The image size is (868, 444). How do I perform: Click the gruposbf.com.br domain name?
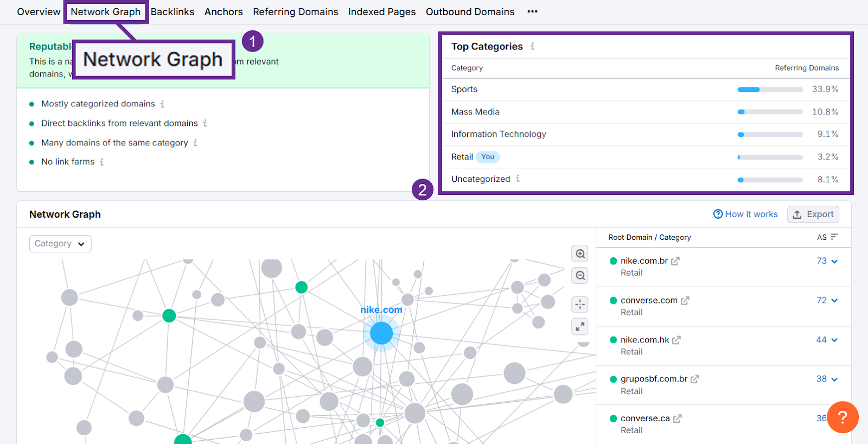coord(654,379)
